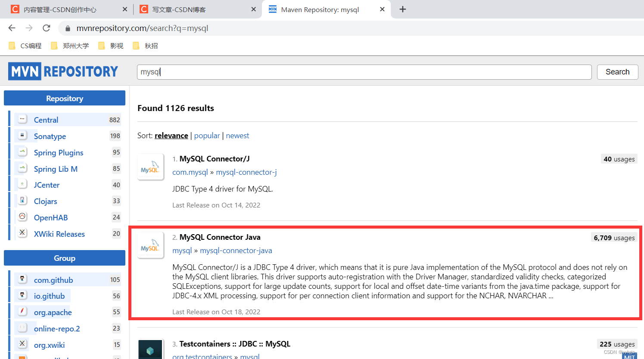Viewport: 644px width, 359px height.
Task: Open the mysql-connector-java artifact link
Action: (x=236, y=251)
